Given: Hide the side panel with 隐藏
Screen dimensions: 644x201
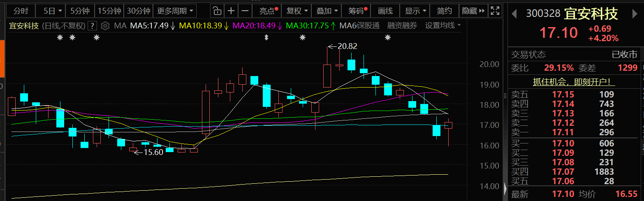Looking at the screenshot, I should point(473,11).
